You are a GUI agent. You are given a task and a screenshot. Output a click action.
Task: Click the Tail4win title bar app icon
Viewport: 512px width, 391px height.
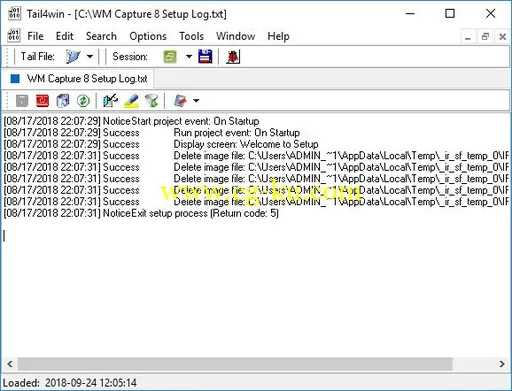tap(14, 14)
